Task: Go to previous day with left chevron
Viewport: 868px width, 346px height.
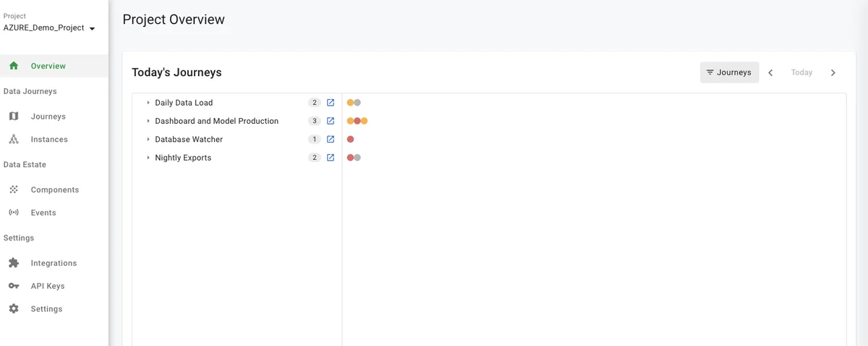Action: click(770, 72)
